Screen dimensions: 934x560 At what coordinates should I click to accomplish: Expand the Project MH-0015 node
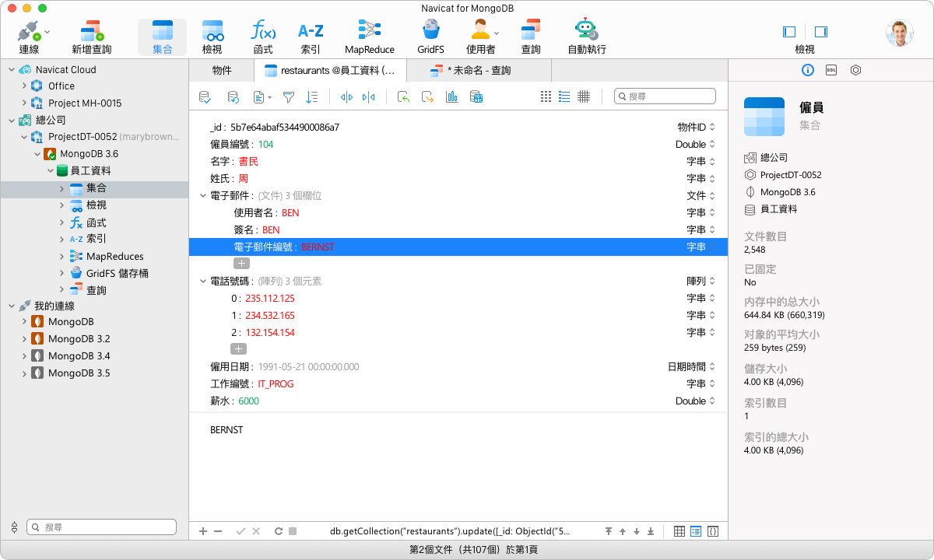24,103
